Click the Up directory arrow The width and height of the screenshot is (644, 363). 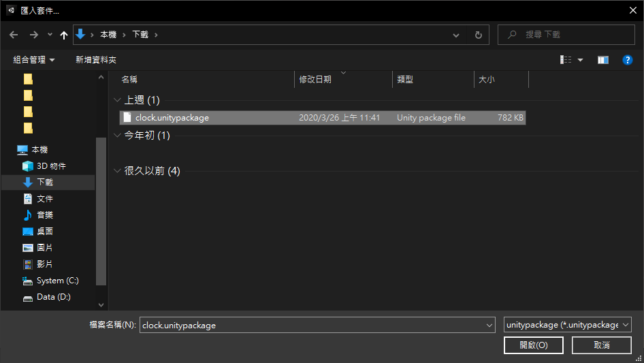(64, 35)
